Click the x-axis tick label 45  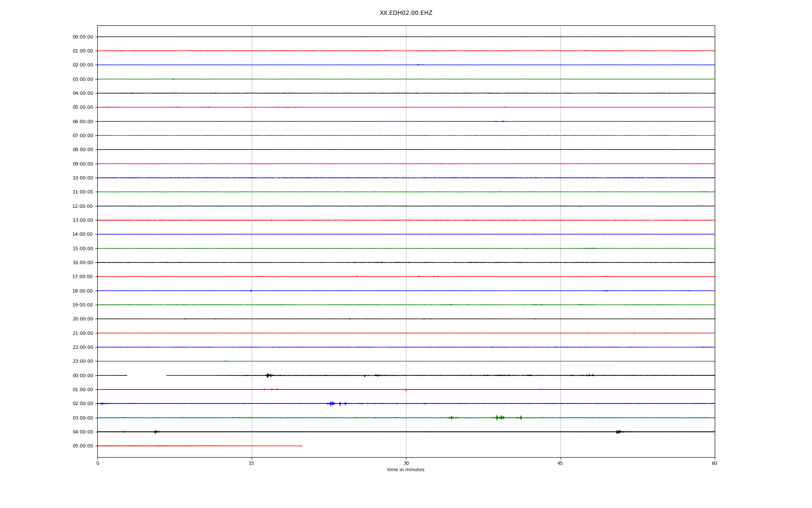coord(560,463)
